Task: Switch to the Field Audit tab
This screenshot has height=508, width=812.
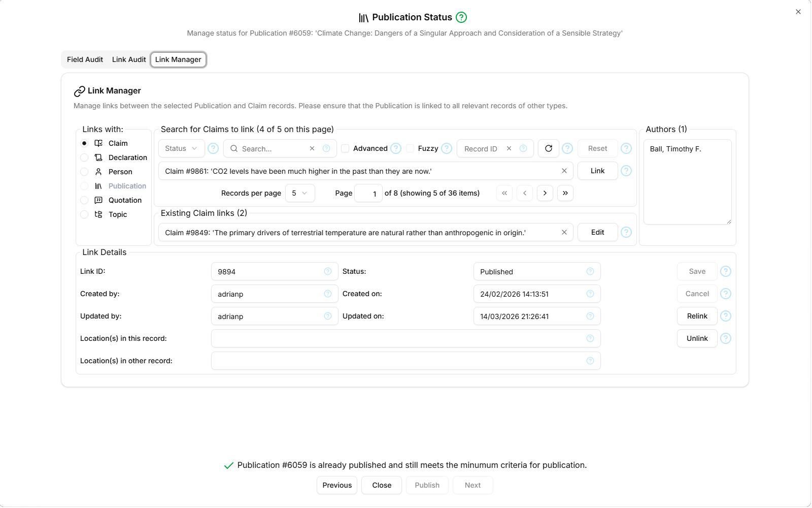Action: pos(85,59)
